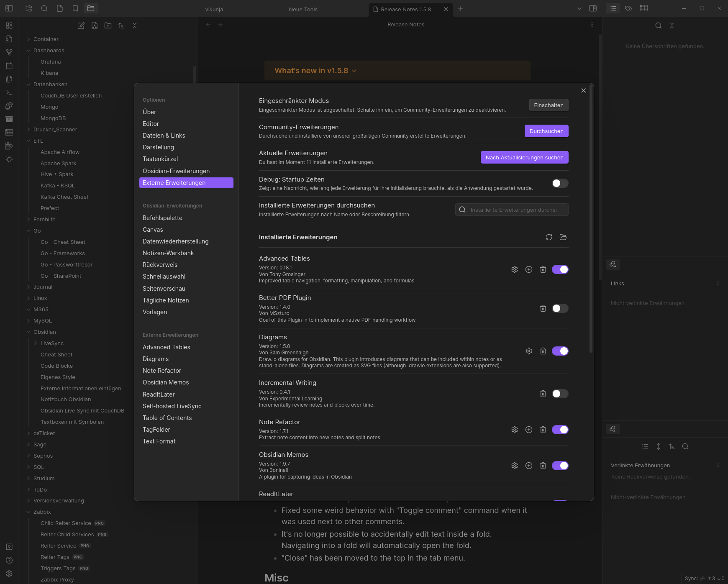Expand the LiveSync subfolder

click(x=36, y=343)
